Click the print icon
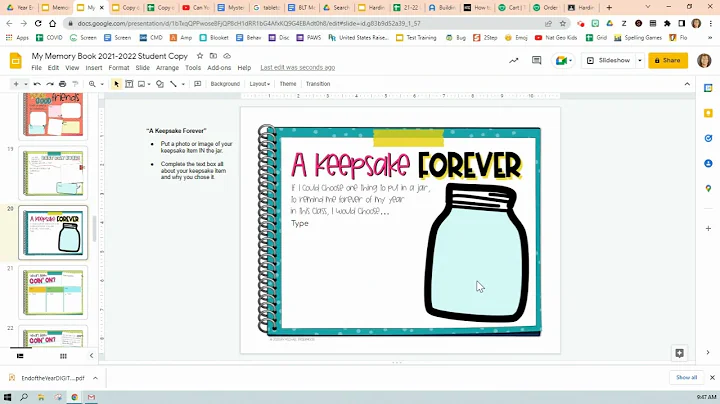 pyautogui.click(x=62, y=84)
